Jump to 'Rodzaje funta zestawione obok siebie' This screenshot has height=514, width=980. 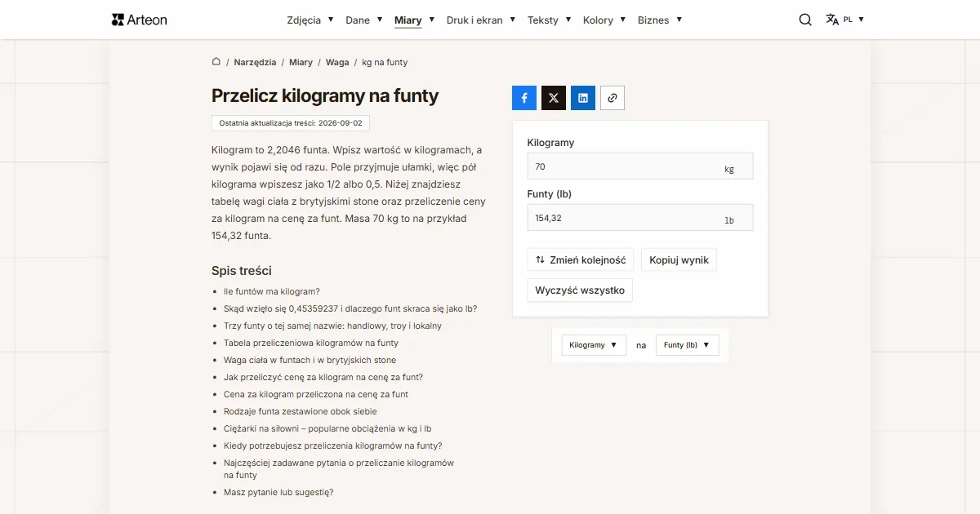(301, 411)
